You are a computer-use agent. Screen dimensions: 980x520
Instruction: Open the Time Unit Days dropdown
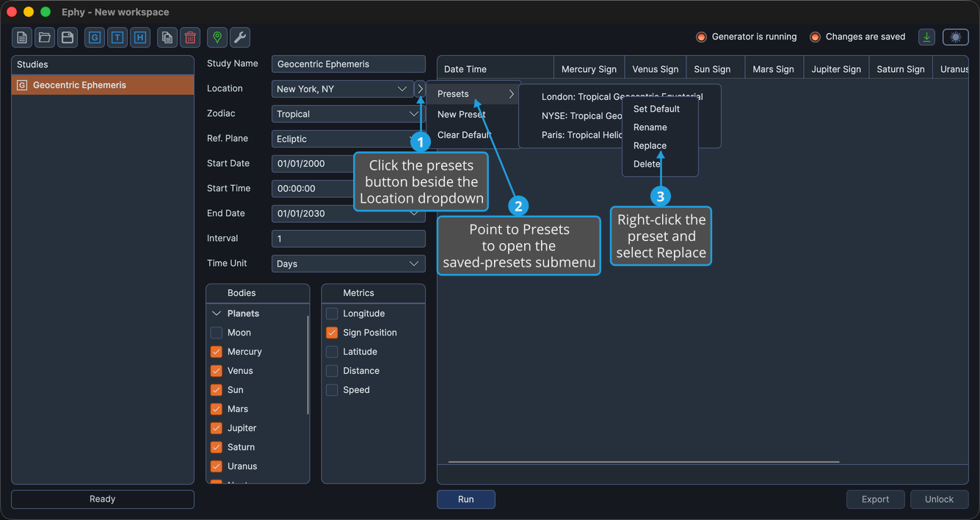point(348,264)
